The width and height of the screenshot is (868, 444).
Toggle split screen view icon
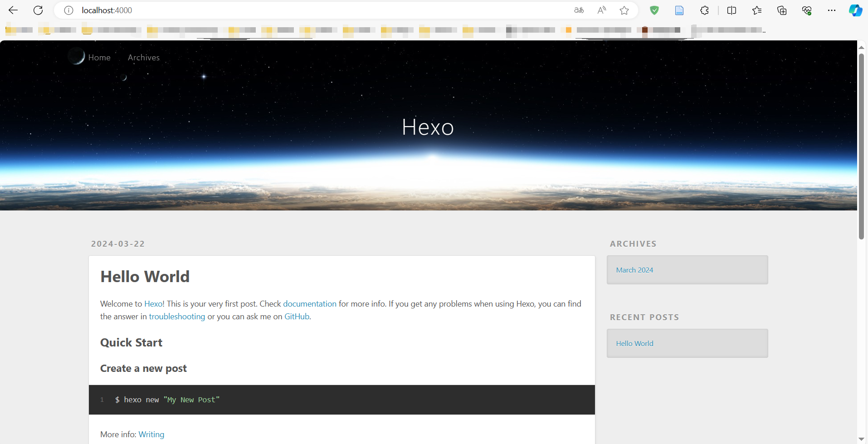point(731,10)
